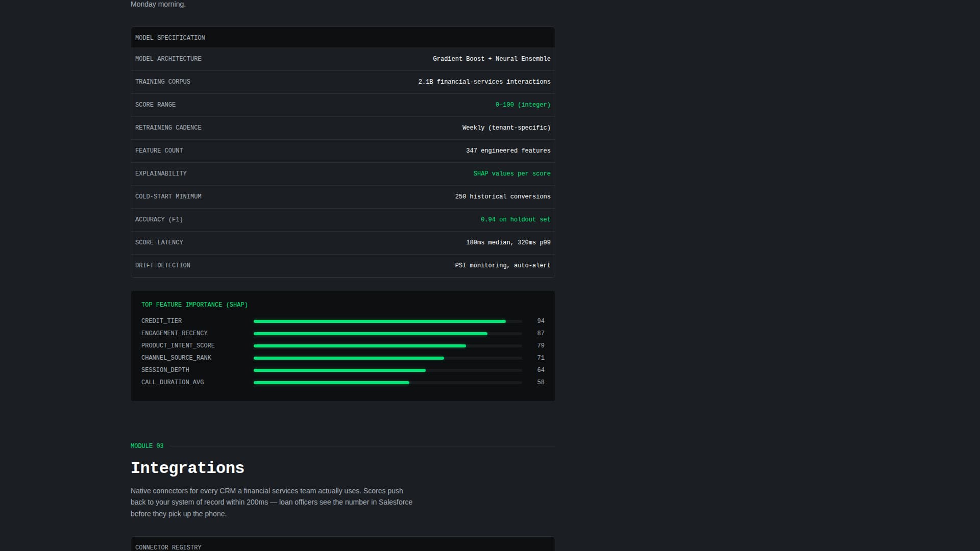
Task: Select the CREDIT_TIER feature name
Action: tap(161, 321)
